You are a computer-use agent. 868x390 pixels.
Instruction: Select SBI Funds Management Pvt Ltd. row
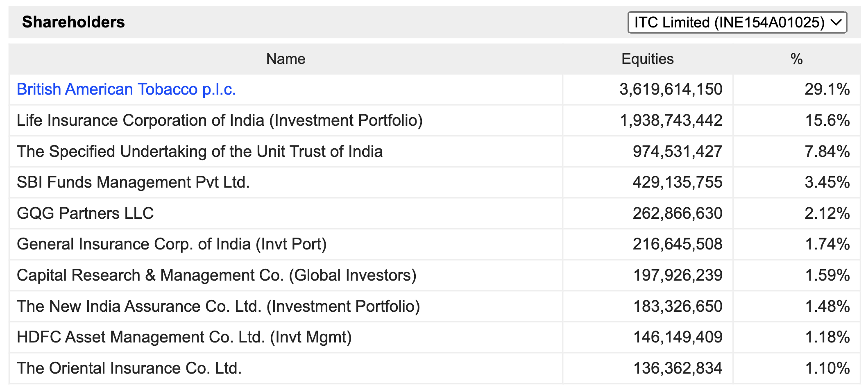click(x=435, y=182)
